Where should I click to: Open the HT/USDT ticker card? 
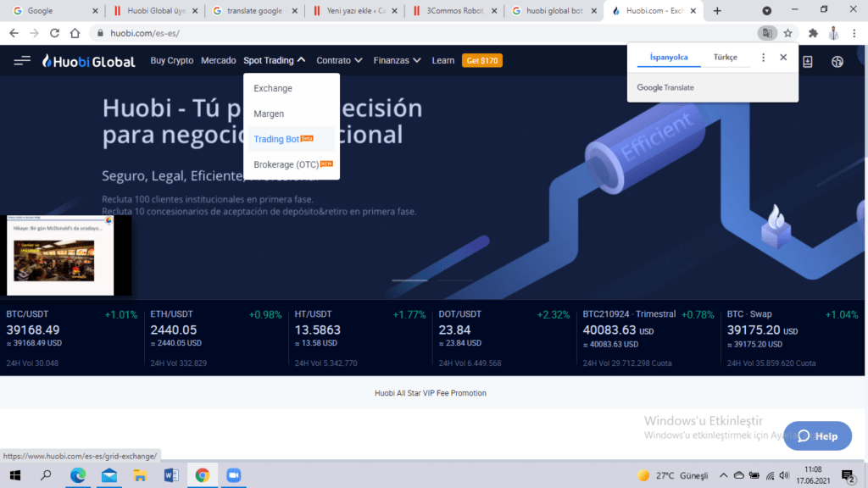point(359,337)
